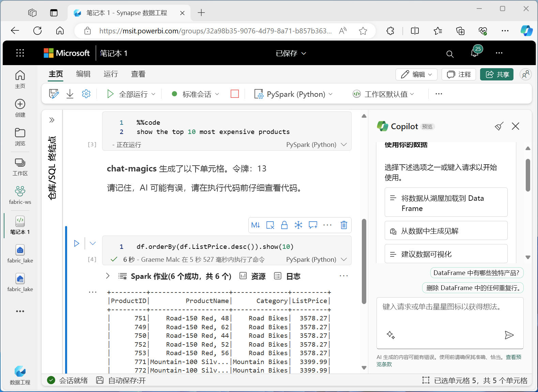Viewport: 538px width, 392px height.
Task: Open notifications bell with 25 badge
Action: point(475,52)
